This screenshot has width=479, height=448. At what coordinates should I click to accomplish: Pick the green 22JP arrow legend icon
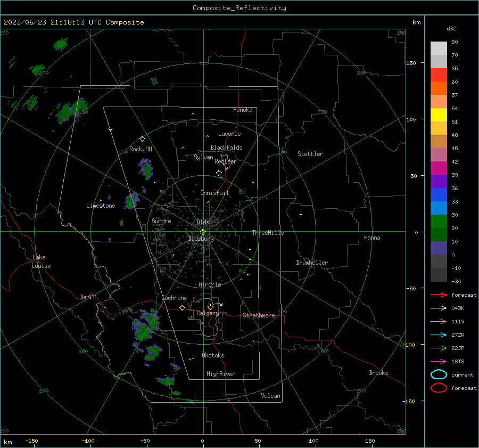point(439,348)
